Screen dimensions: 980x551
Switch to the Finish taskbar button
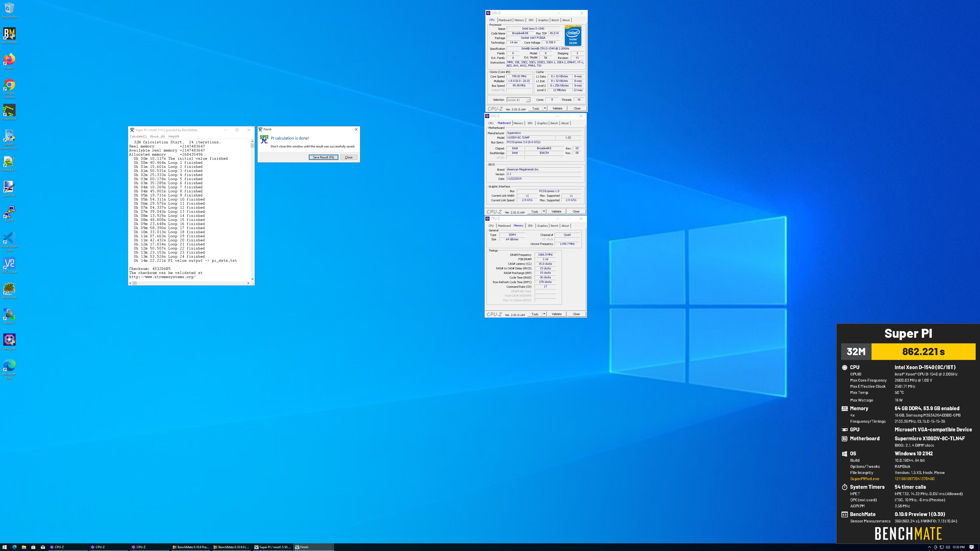click(314, 547)
